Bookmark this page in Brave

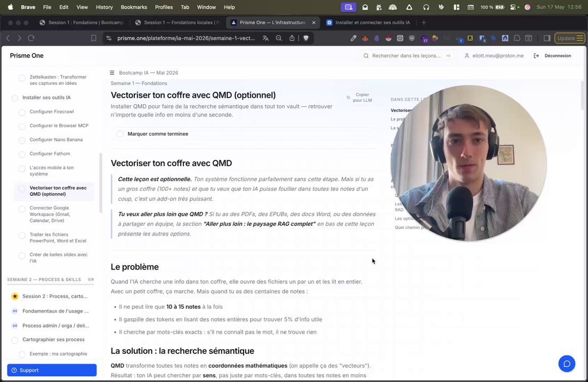[93, 38]
